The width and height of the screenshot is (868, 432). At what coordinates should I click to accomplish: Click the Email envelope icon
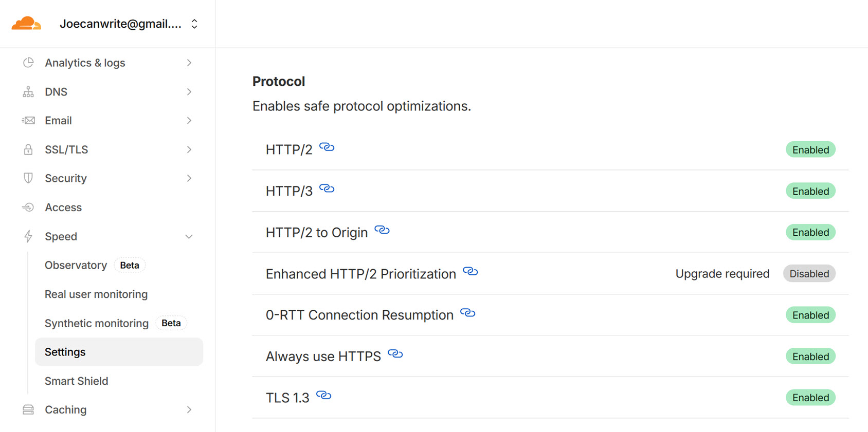click(x=28, y=120)
